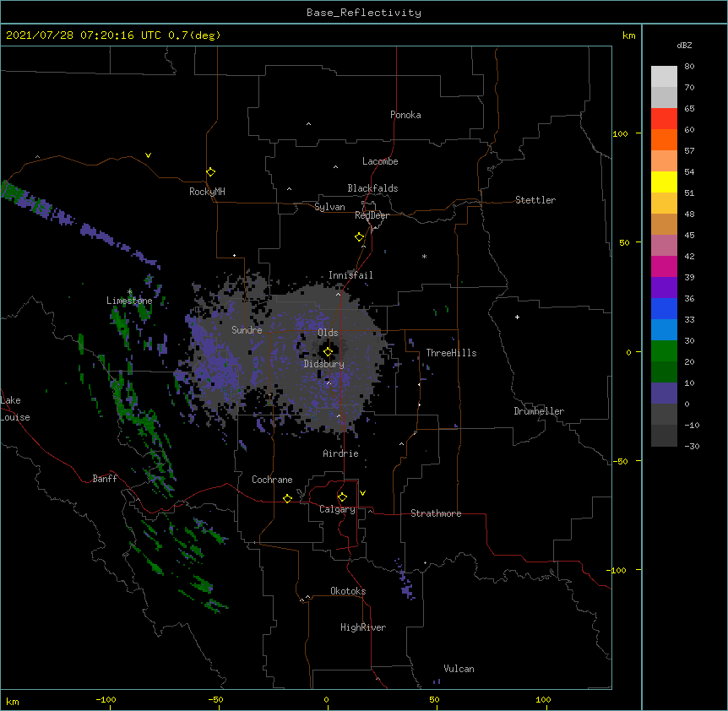The image size is (728, 711).
Task: Click the yellow diamond marker above RockyMH
Action: pyautogui.click(x=210, y=172)
